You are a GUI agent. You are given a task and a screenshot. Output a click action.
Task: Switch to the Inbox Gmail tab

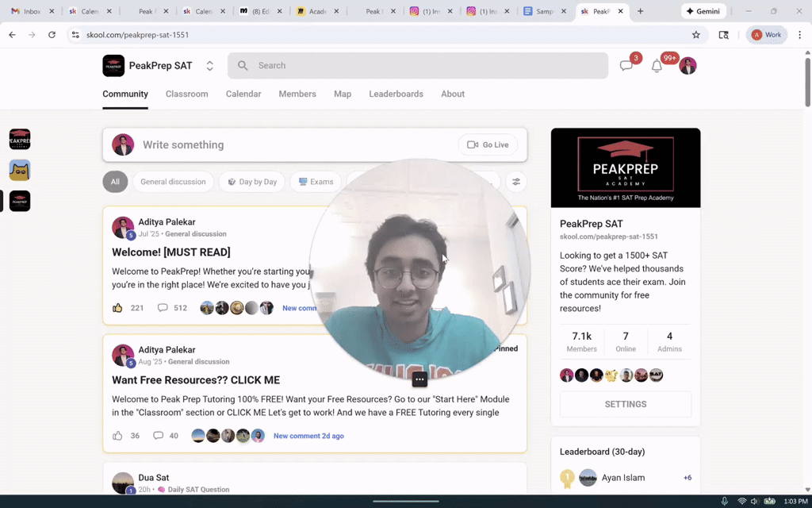click(31, 11)
